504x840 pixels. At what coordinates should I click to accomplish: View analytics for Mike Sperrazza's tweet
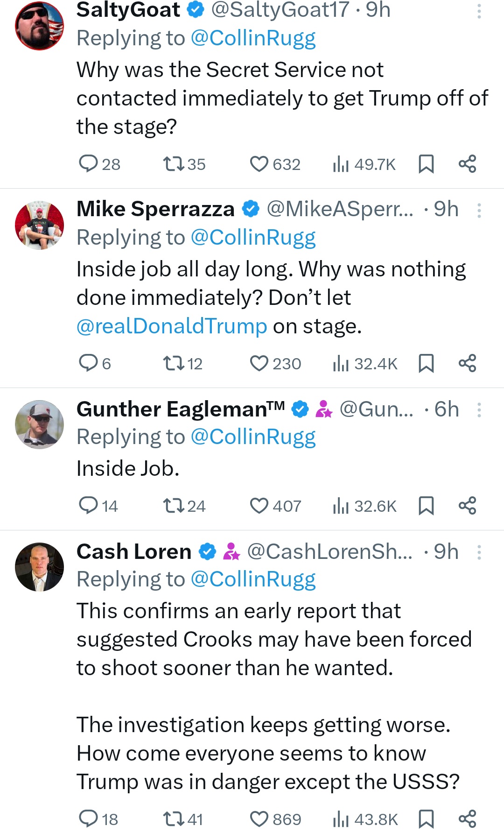341,363
